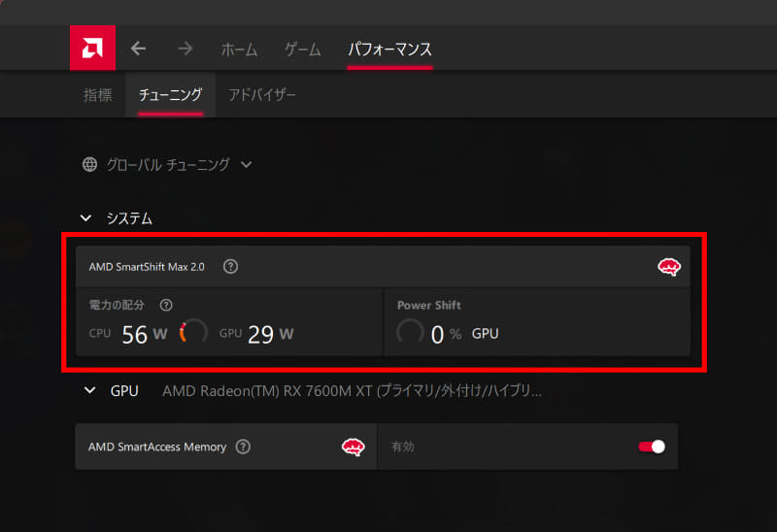Open the アドバイザー sub-tab

261,94
